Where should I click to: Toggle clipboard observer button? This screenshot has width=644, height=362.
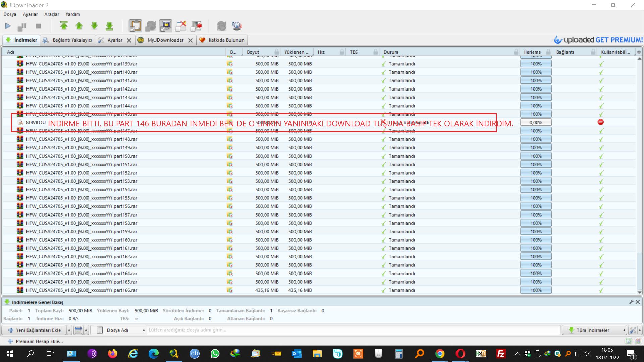(135, 26)
